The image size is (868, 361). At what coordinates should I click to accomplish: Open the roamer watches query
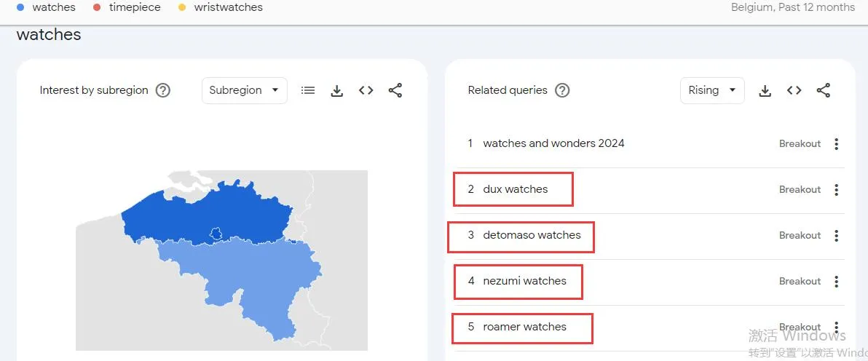click(x=525, y=327)
